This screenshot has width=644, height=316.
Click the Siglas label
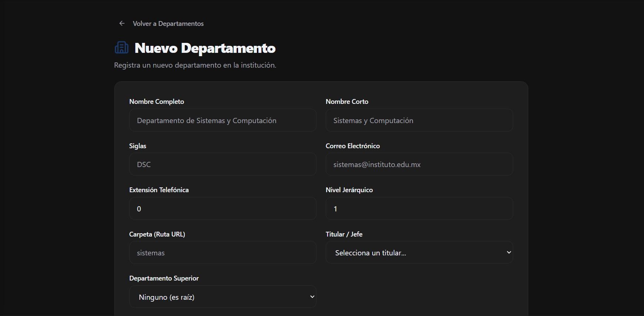pyautogui.click(x=138, y=146)
